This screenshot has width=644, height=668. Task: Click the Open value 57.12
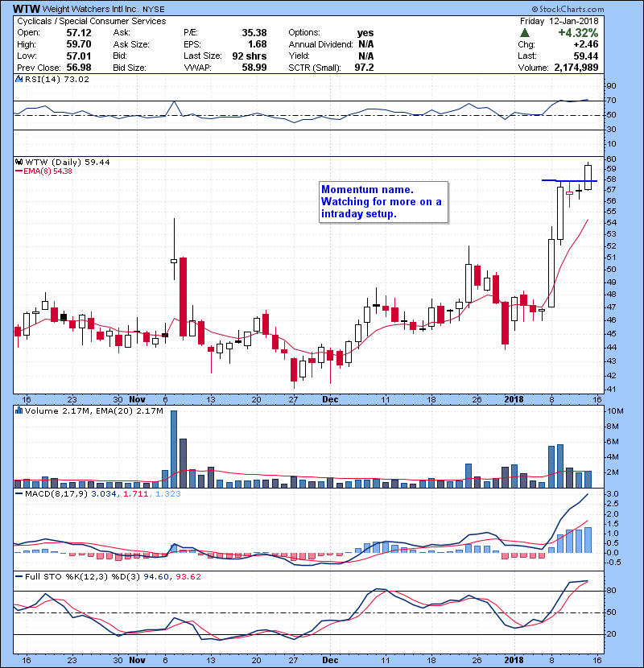[x=79, y=33]
